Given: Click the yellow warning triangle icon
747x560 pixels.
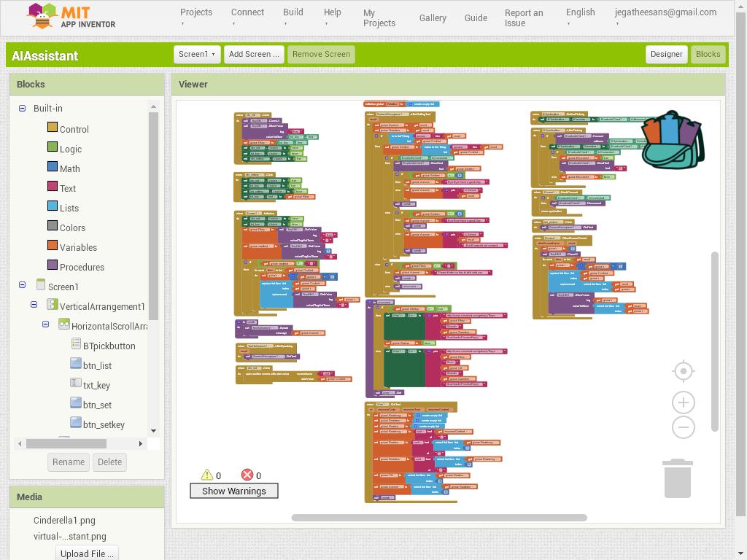Looking at the screenshot, I should pos(206,475).
